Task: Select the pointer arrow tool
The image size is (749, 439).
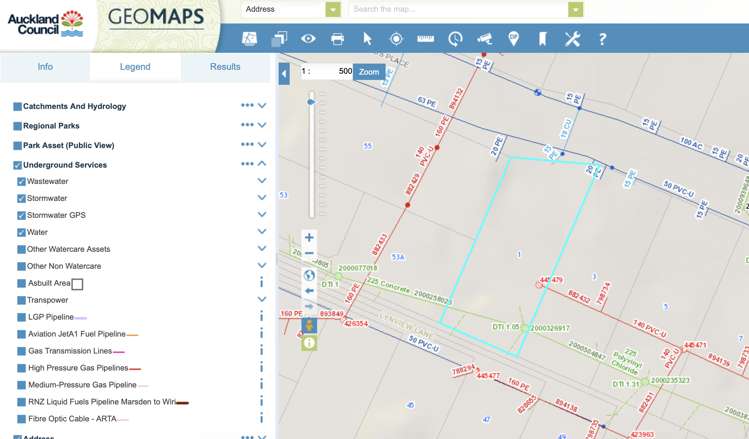Action: click(367, 39)
